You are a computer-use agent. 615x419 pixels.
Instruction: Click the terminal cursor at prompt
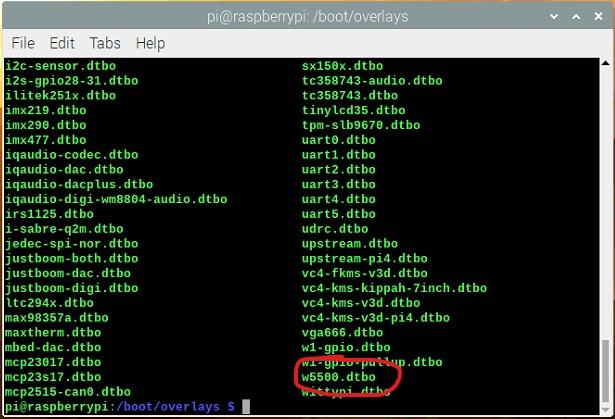tap(246, 406)
